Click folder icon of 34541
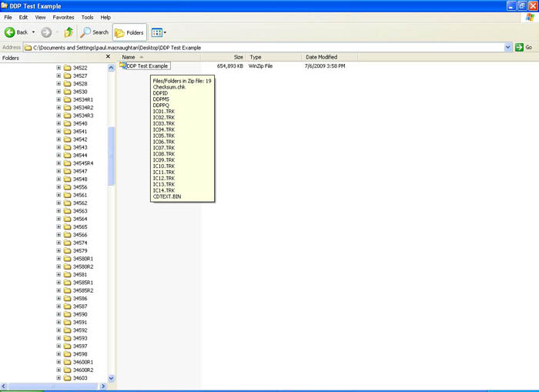The height and width of the screenshot is (392, 539). click(68, 132)
